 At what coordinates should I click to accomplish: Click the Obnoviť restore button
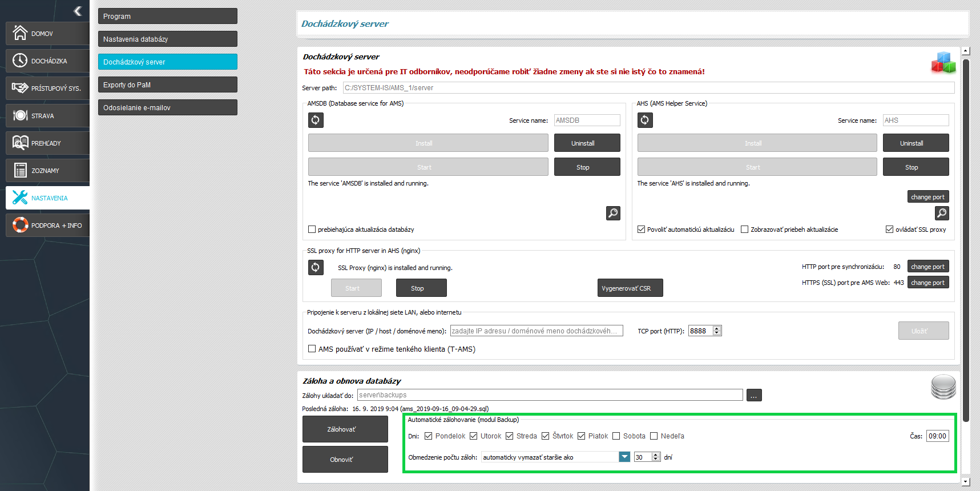[345, 459]
